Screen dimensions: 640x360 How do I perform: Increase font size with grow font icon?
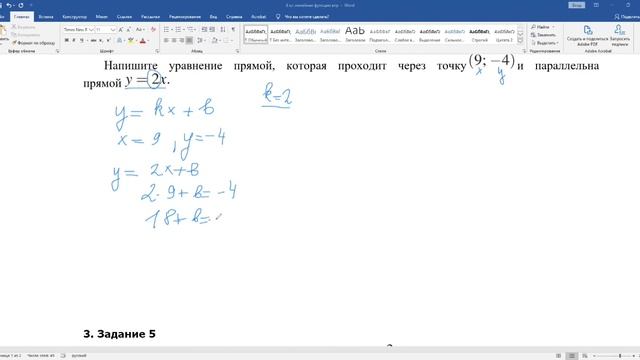(x=121, y=30)
